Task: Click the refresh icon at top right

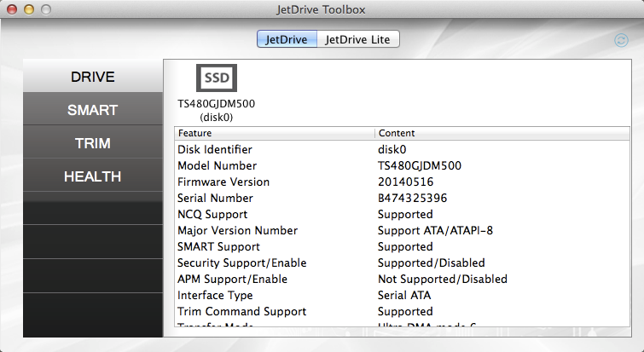Action: click(x=621, y=39)
